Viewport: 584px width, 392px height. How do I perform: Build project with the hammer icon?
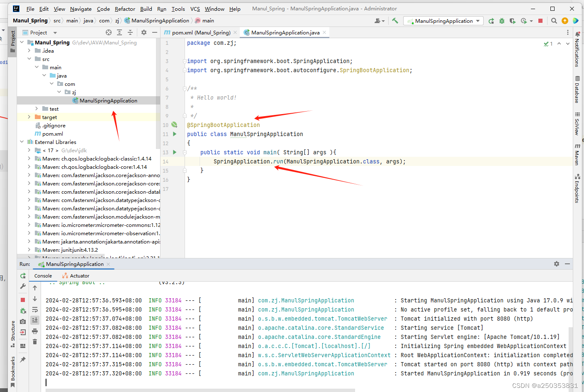coord(395,20)
